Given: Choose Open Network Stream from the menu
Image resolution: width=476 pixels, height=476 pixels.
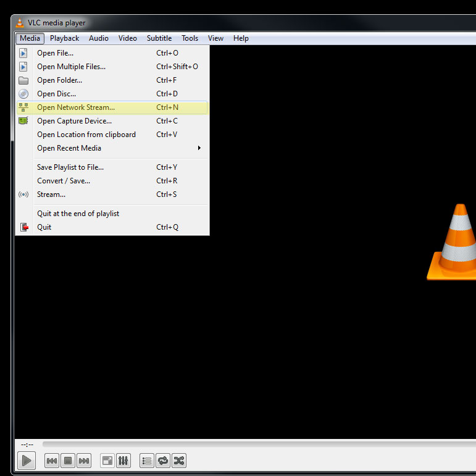Looking at the screenshot, I should click(76, 107).
